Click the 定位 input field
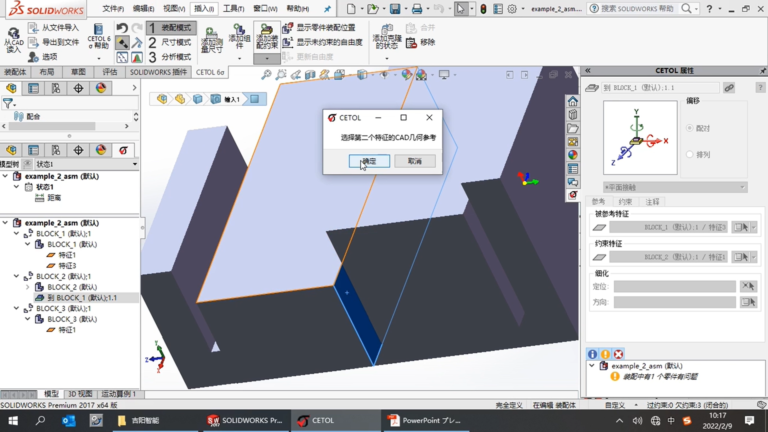The image size is (768, 432). click(674, 286)
